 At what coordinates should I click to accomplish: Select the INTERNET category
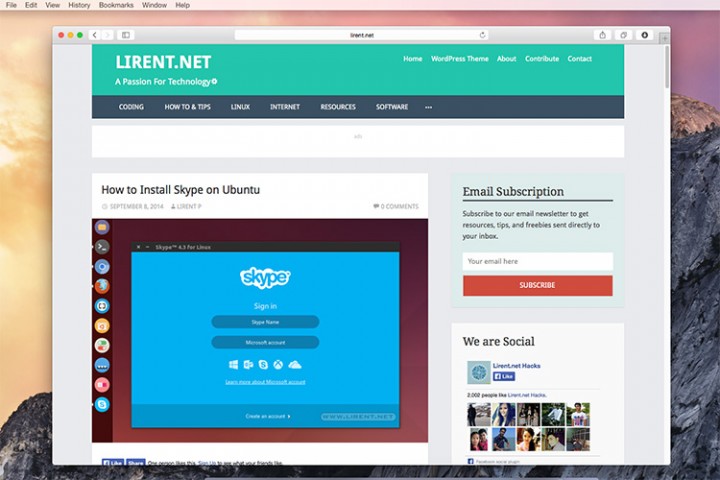pyautogui.click(x=285, y=107)
